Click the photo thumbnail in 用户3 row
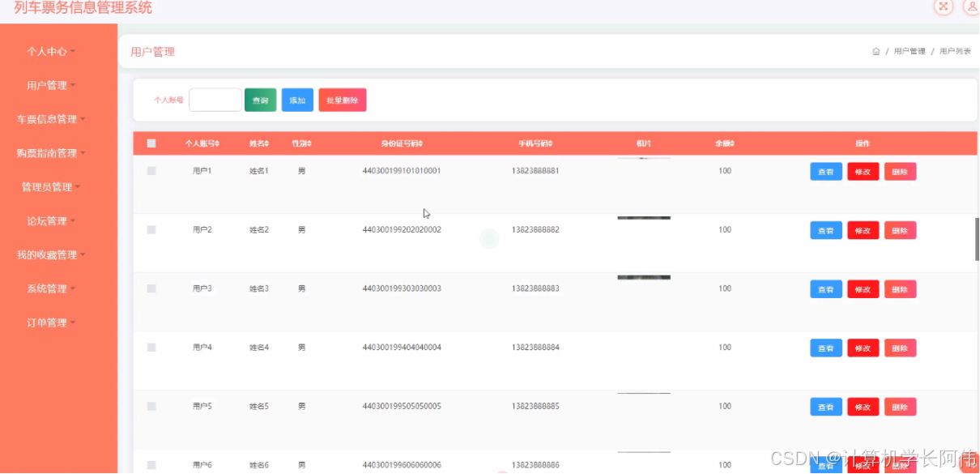The width and height of the screenshot is (980, 474). 644,277
